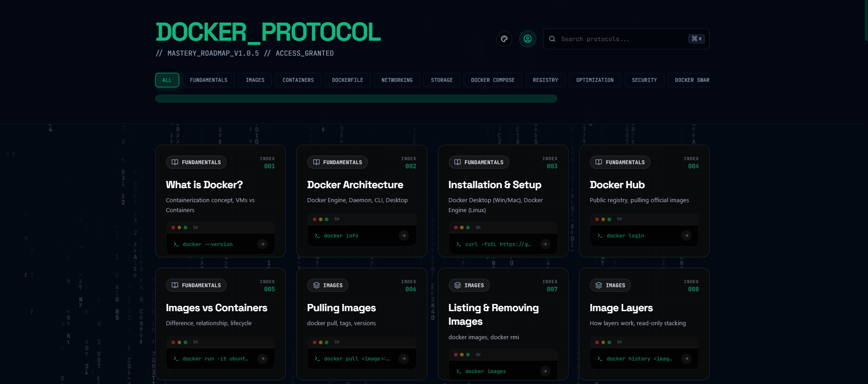Show the SECURITY category topics
The image size is (868, 384).
644,80
